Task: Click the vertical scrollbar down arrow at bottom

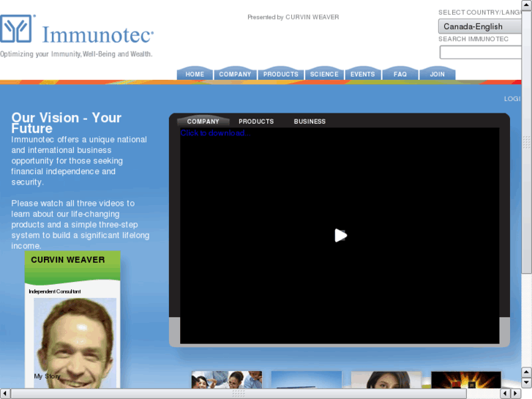Action: [526, 383]
